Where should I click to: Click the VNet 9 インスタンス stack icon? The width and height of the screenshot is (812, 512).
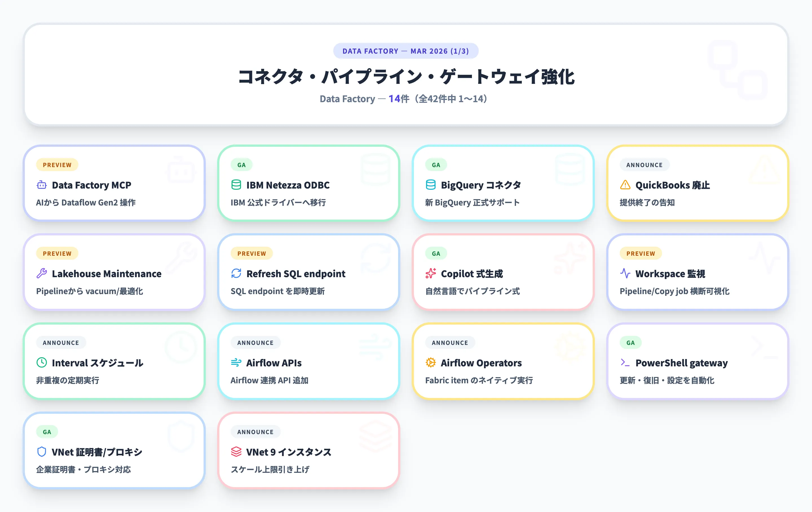coord(236,452)
